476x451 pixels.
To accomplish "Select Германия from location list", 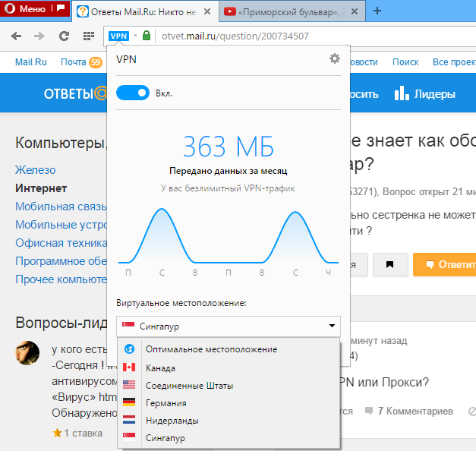I will click(x=229, y=402).
